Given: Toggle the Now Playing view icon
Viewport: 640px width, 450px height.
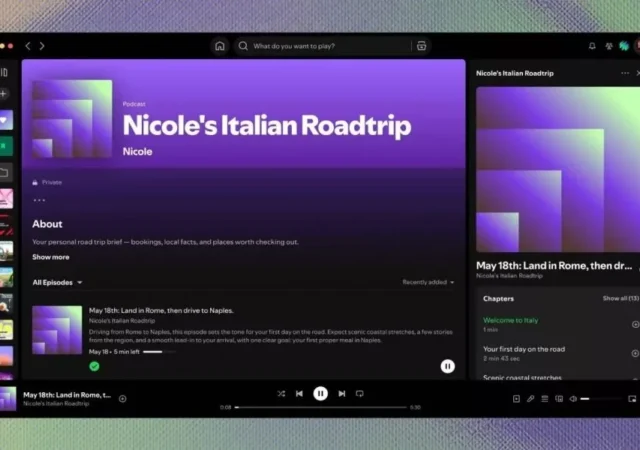Looking at the screenshot, I should tap(516, 399).
